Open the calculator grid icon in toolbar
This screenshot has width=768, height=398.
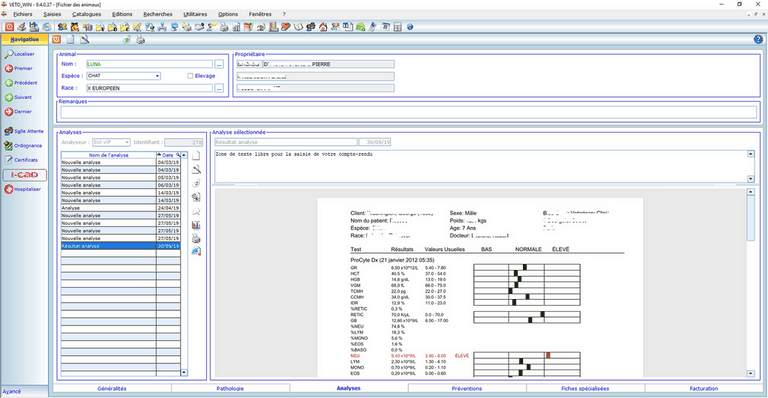pos(398,27)
